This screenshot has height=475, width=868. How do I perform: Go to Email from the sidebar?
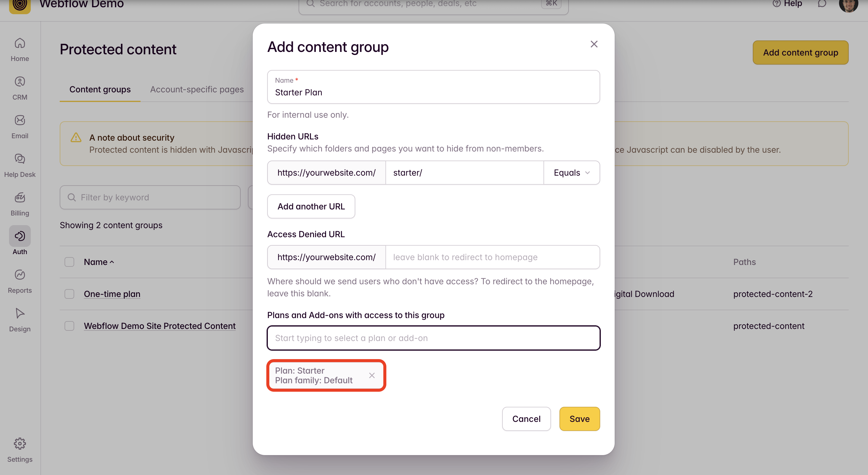tap(20, 126)
